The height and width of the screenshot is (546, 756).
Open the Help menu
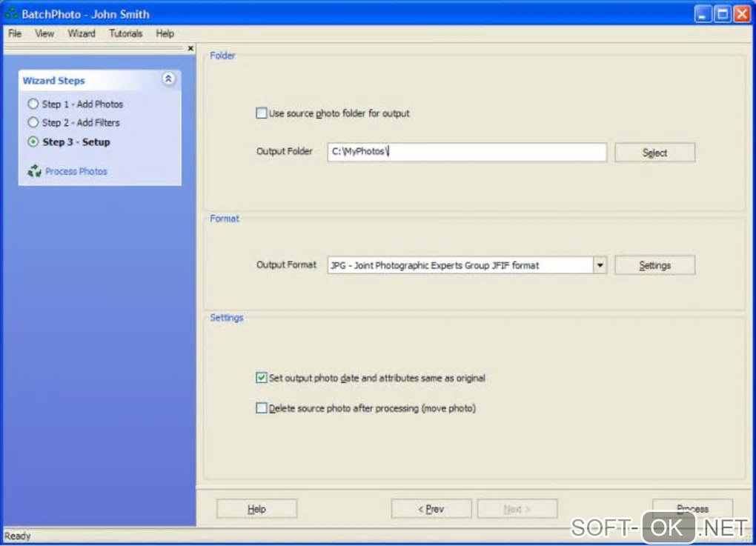tap(165, 33)
